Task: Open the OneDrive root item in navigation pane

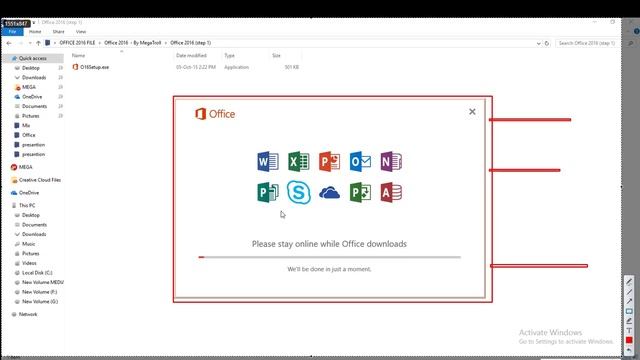Action: [29, 193]
